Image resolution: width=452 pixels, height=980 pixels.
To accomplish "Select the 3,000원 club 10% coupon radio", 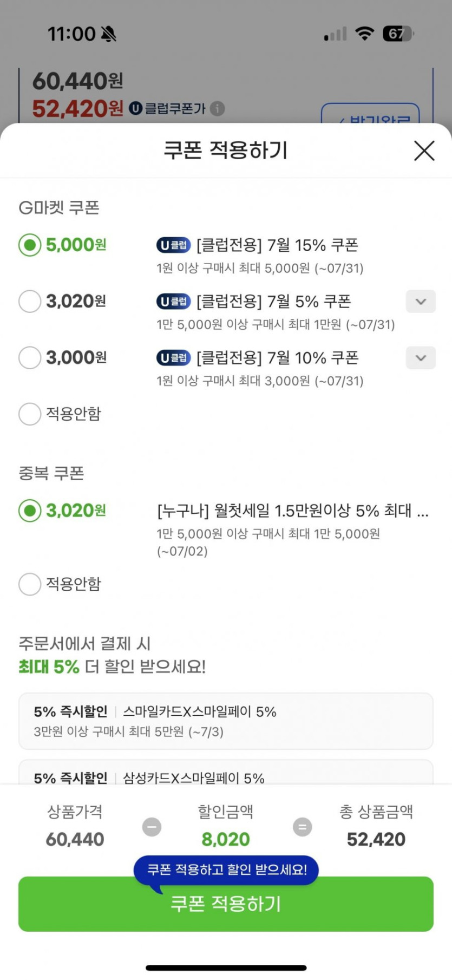I will tap(30, 358).
